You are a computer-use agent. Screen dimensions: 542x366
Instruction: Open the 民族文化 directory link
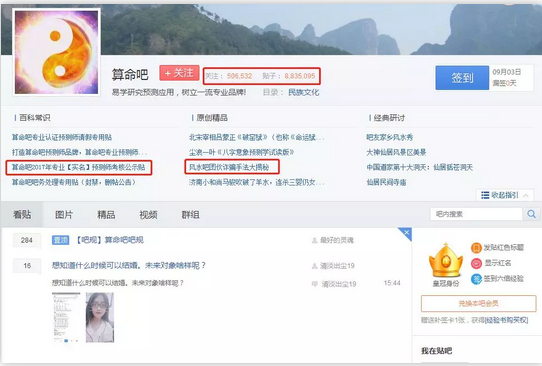pos(303,93)
